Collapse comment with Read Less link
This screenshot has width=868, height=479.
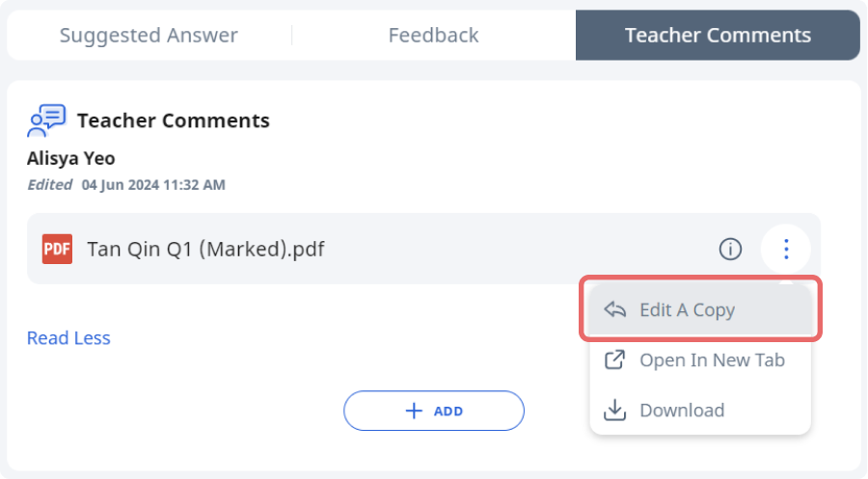pos(68,338)
